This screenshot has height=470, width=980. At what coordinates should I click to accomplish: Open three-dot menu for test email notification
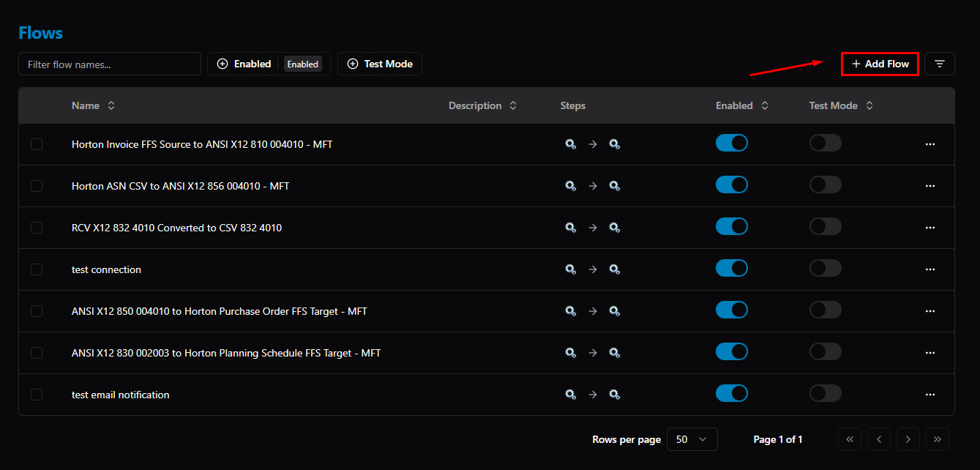930,395
